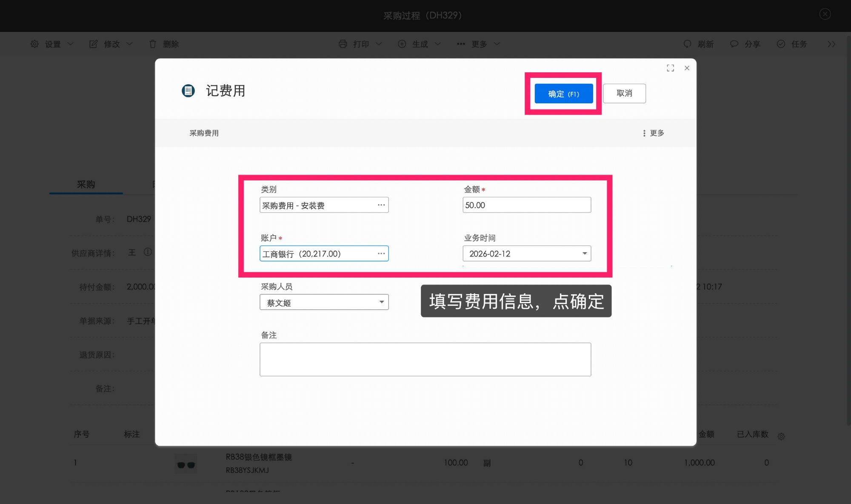Image resolution: width=851 pixels, height=504 pixels.
Task: Click the 删除 trash icon
Action: point(152,44)
